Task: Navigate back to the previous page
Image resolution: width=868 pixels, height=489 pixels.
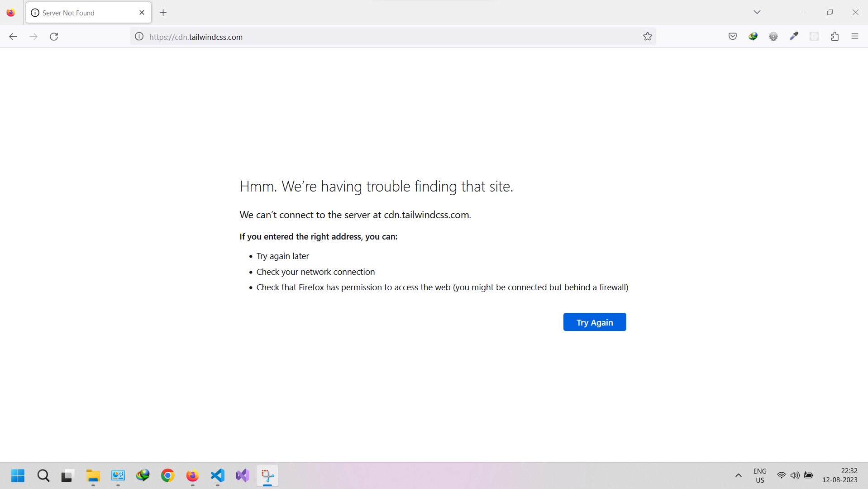Action: [13, 36]
